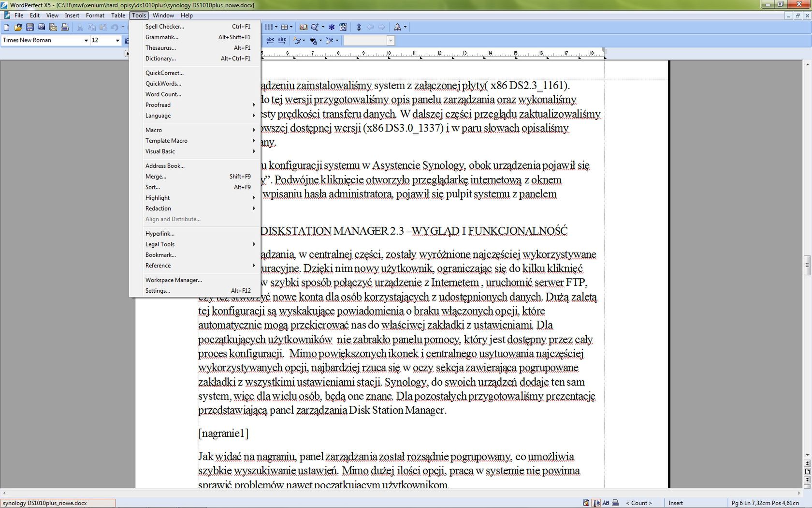The height and width of the screenshot is (508, 812).
Task: Click the E-mail envelope toolbar icon
Action: pyautogui.click(x=53, y=27)
